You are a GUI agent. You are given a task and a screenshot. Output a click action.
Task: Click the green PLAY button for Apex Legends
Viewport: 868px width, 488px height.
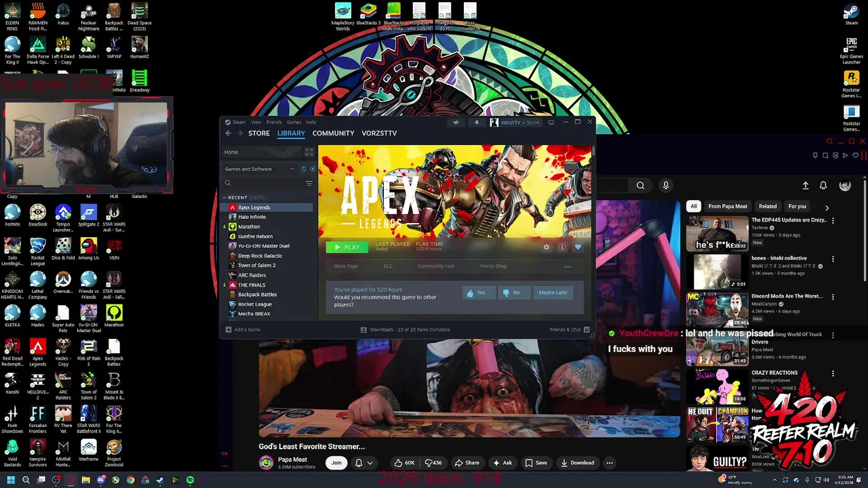tap(347, 247)
